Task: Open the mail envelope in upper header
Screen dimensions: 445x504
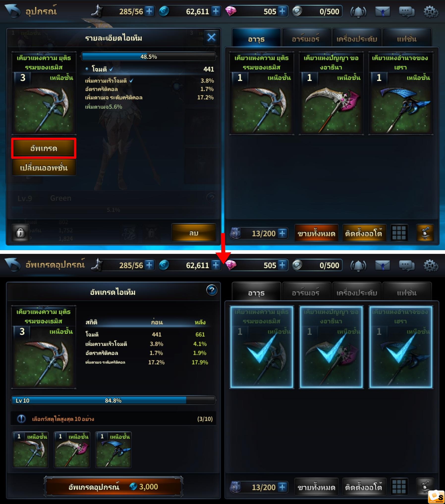Action: [x=382, y=12]
